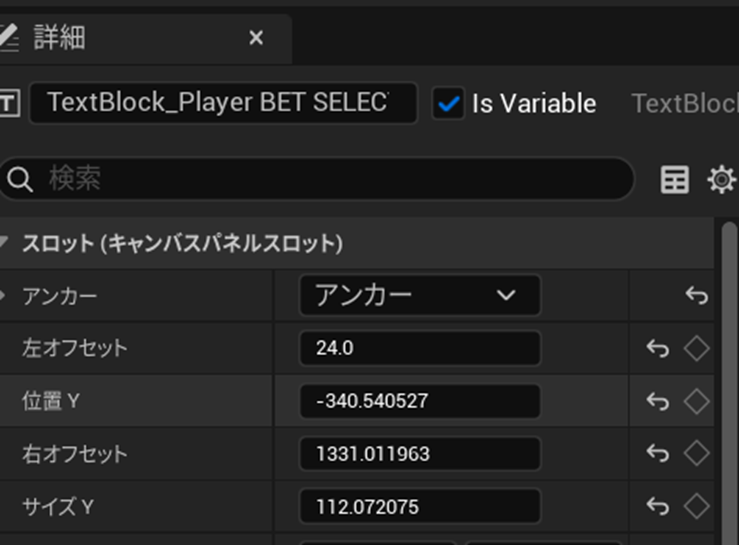Click the 右オフセット bind diamond icon
The height and width of the screenshot is (545, 739).
696,453
